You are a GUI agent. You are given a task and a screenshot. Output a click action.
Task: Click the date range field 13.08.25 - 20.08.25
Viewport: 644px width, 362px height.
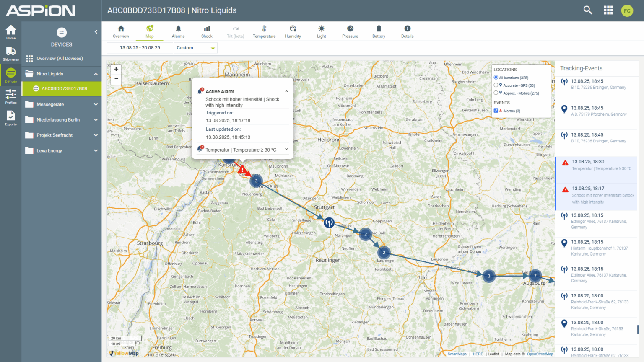140,48
